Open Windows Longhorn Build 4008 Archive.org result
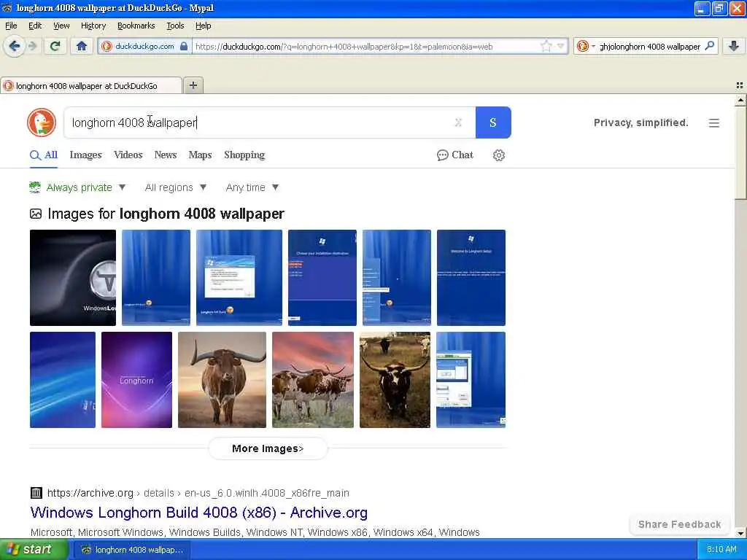Viewport: 747px width, 560px height. tap(198, 513)
